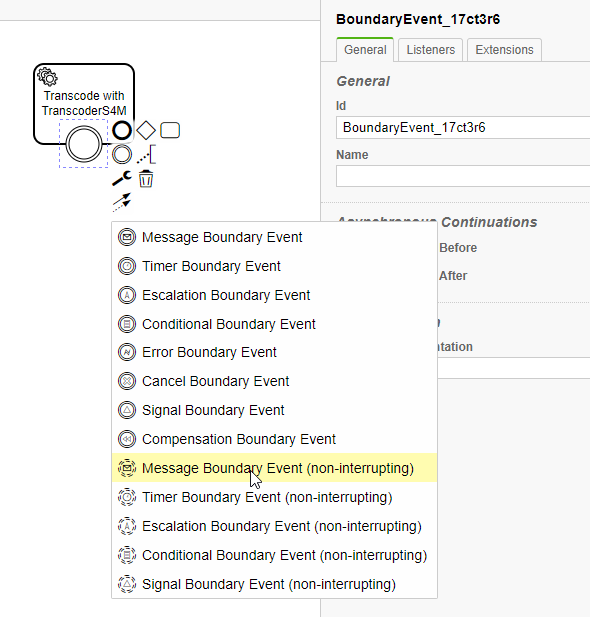Click the wrench change type icon
590x617 pixels.
pos(122,179)
